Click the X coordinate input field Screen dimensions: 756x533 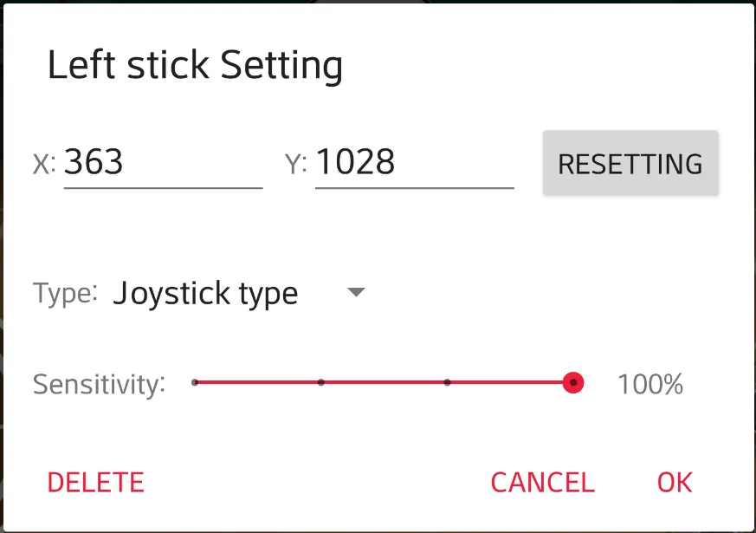coord(163,163)
